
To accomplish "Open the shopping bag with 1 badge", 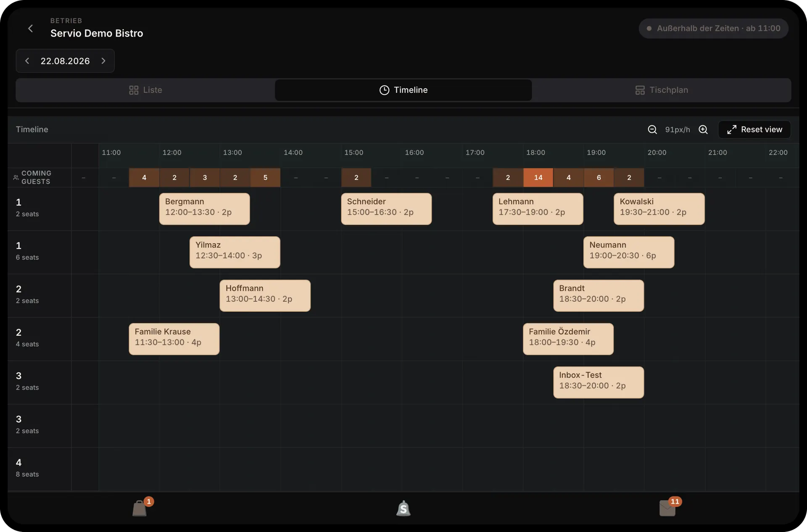I will [x=140, y=508].
